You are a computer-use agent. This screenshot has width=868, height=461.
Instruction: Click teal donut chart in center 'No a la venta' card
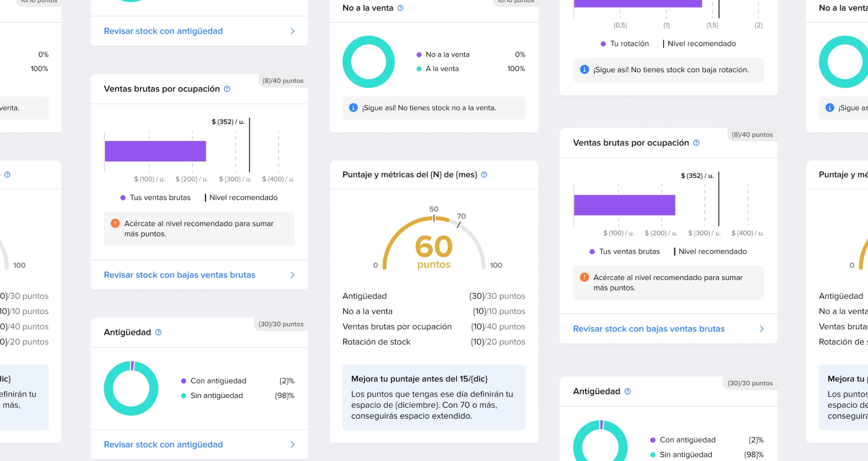(x=368, y=62)
